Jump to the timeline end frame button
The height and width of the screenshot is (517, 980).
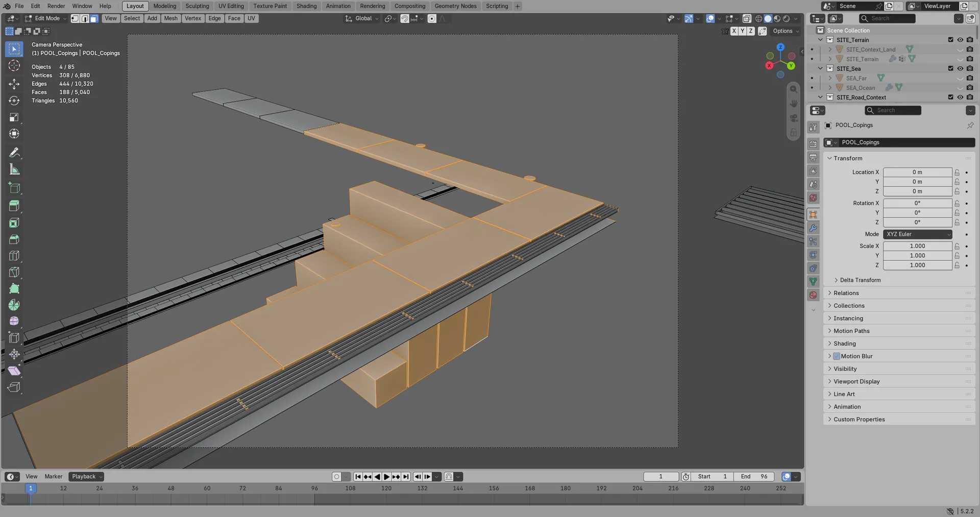pos(406,477)
